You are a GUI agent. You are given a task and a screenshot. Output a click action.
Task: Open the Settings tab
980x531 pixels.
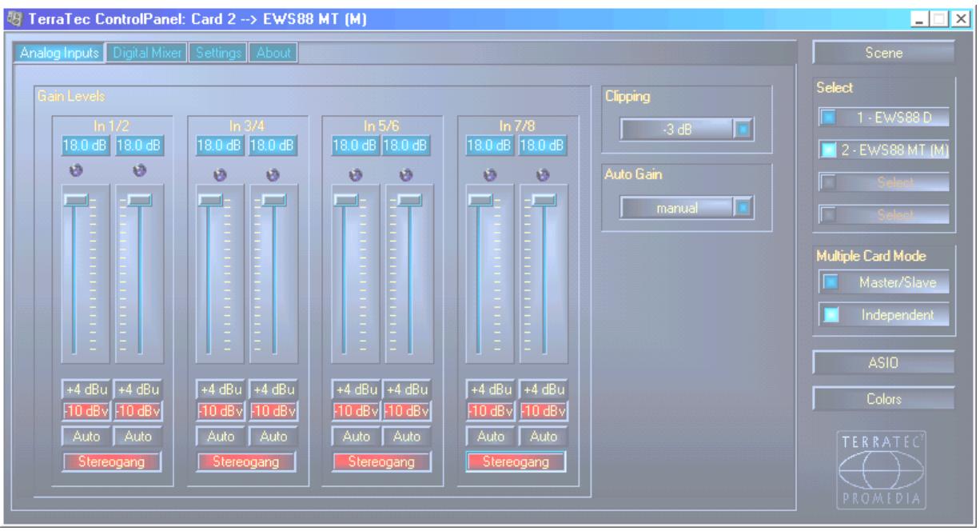pos(218,53)
